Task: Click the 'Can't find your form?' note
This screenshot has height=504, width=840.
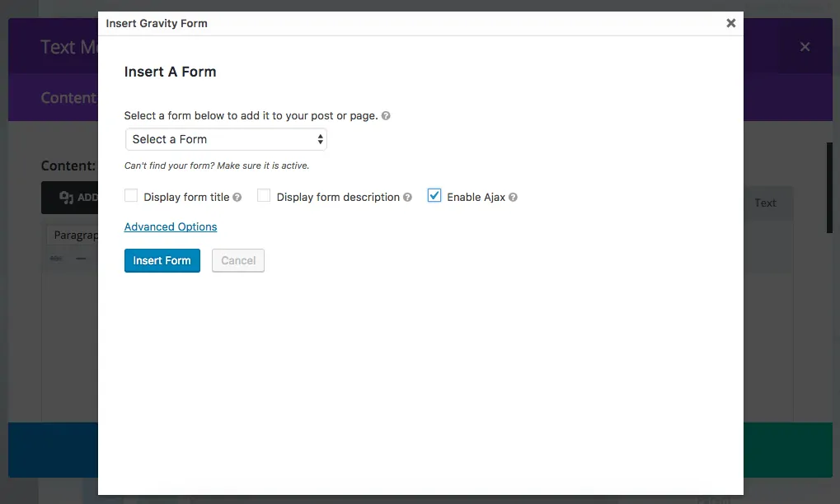Action: 217,166
